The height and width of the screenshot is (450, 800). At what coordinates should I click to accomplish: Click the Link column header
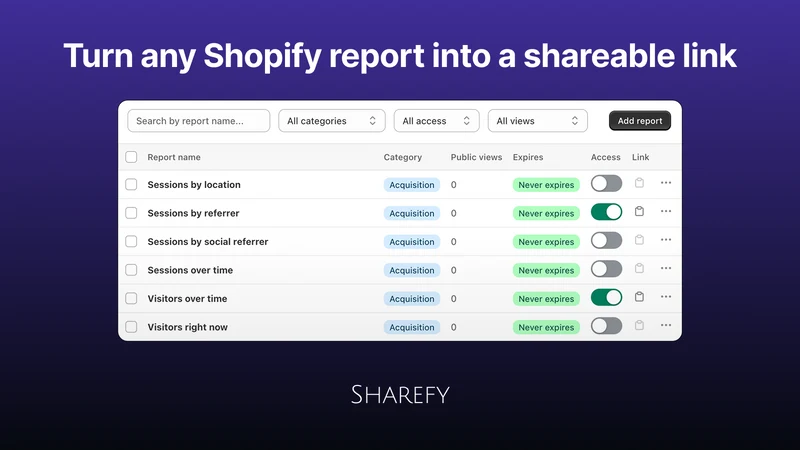[640, 157]
